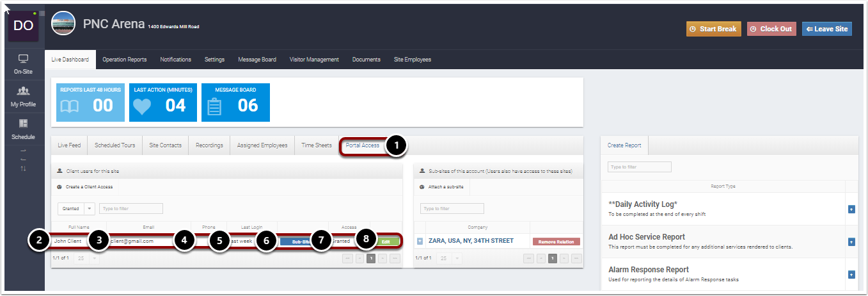Click the create icon for Ad Hoc Service Report
Image resolution: width=868 pixels, height=296 pixels.
tap(851, 242)
